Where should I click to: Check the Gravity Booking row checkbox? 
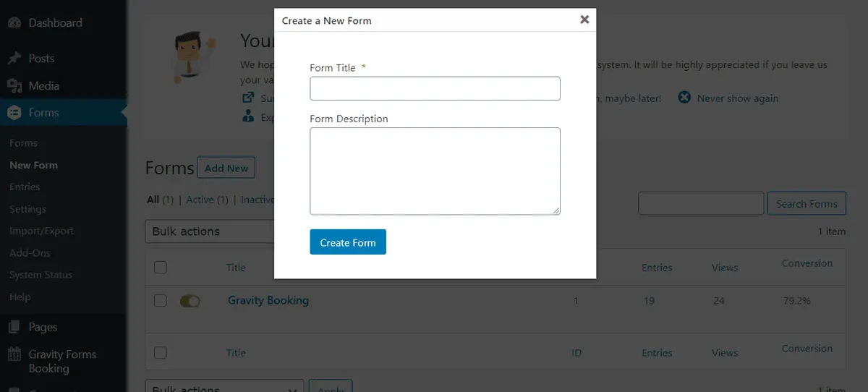(161, 301)
